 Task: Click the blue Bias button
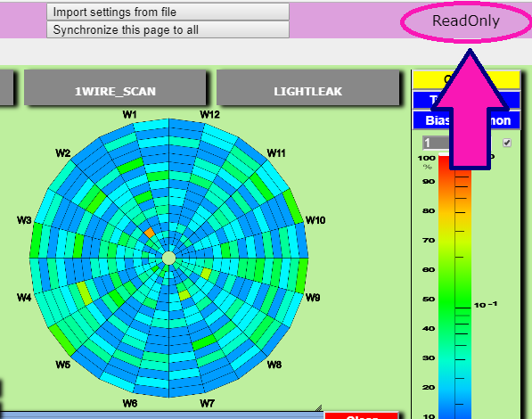(466, 120)
